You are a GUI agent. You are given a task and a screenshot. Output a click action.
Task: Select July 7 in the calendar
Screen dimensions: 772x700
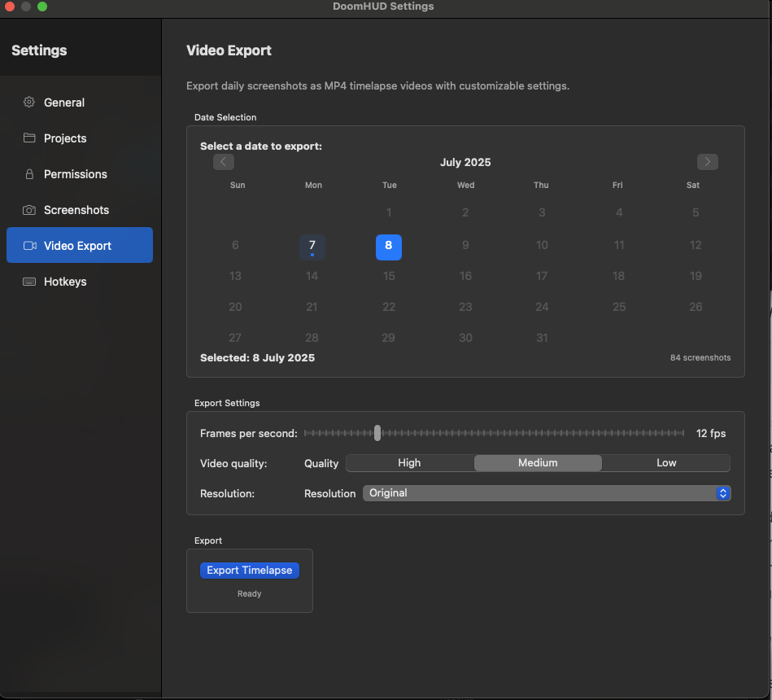click(x=312, y=247)
